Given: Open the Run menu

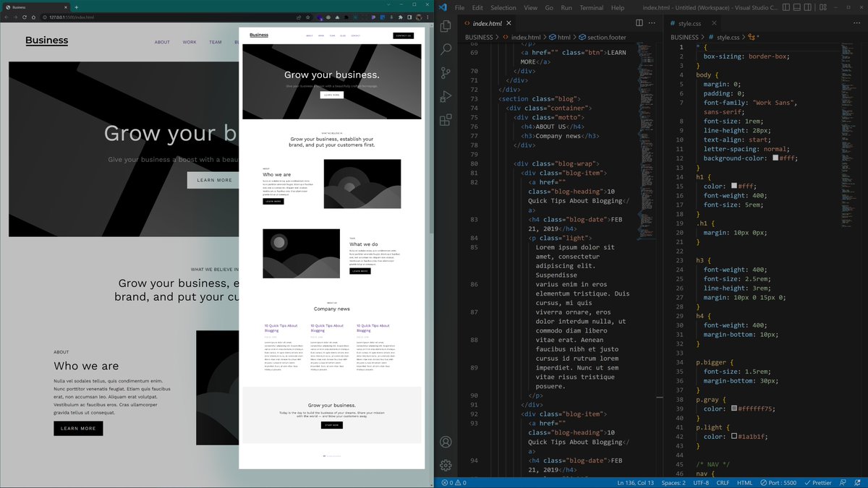Looking at the screenshot, I should tap(566, 7).
